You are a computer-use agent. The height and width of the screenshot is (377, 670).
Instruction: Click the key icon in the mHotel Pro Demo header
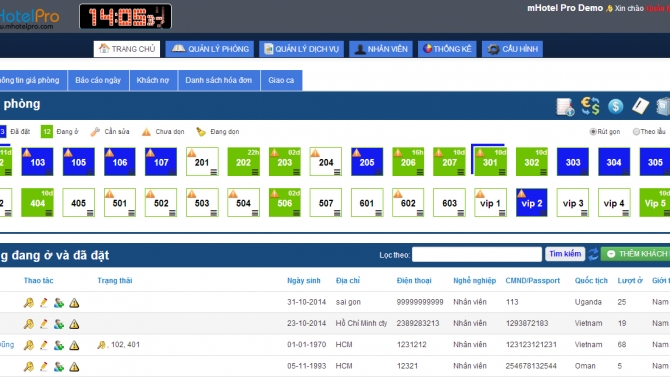coord(609,9)
